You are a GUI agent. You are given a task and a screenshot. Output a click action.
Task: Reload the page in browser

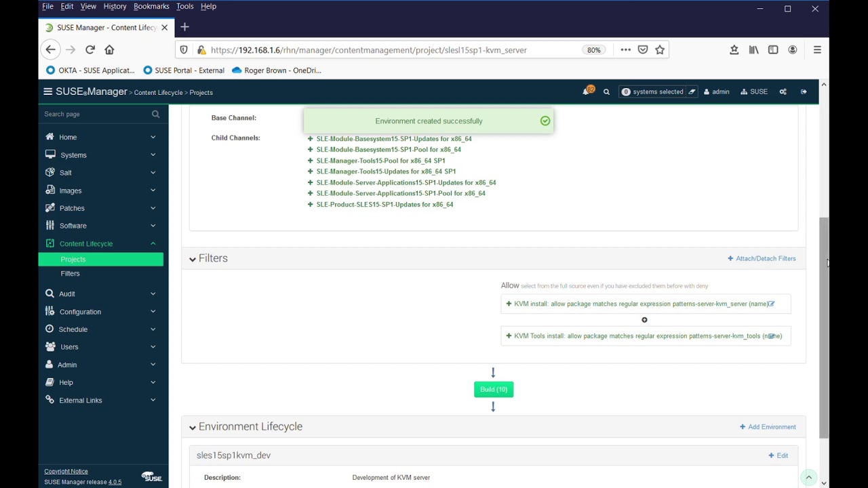click(90, 49)
